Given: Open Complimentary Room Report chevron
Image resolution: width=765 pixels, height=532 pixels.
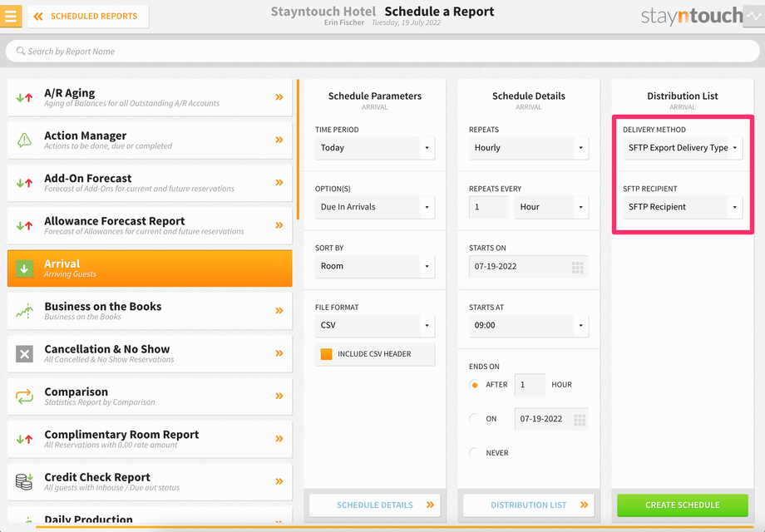Looking at the screenshot, I should pyautogui.click(x=279, y=438).
